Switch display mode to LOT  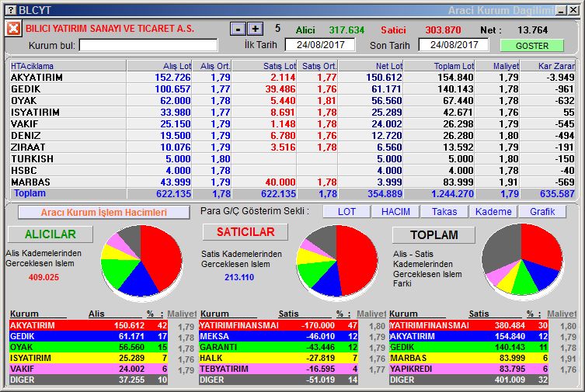(x=346, y=212)
